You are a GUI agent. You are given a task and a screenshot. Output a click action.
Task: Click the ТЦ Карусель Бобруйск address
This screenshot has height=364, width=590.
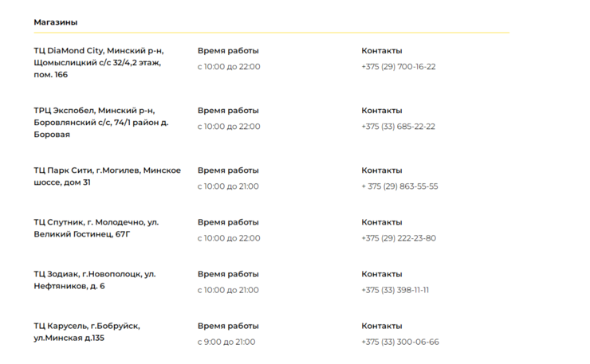tap(86, 331)
